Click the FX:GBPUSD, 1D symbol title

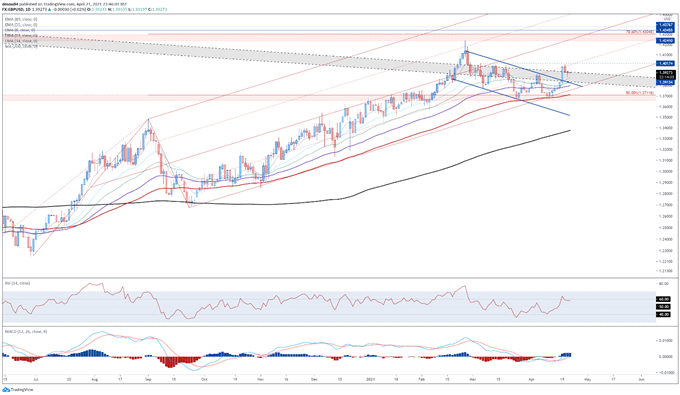coord(15,9)
